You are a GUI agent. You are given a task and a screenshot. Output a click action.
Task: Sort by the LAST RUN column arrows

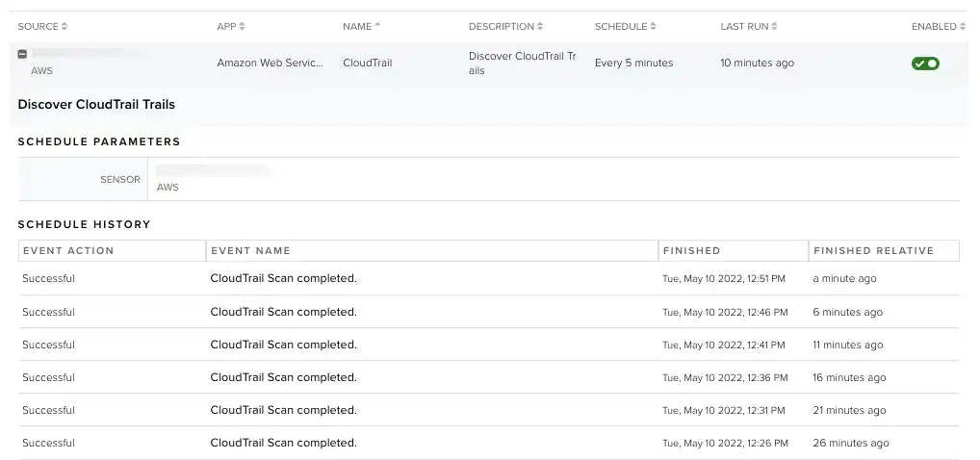click(x=774, y=26)
